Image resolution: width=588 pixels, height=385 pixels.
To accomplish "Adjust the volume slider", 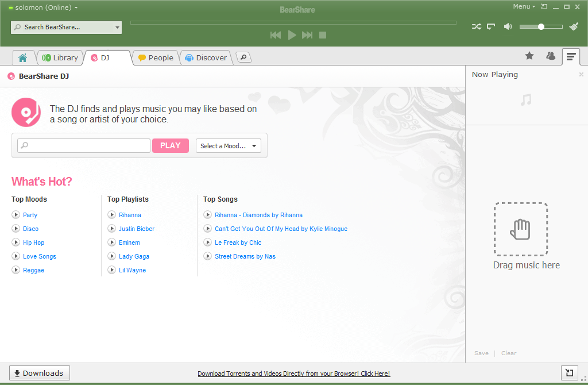I will (541, 26).
